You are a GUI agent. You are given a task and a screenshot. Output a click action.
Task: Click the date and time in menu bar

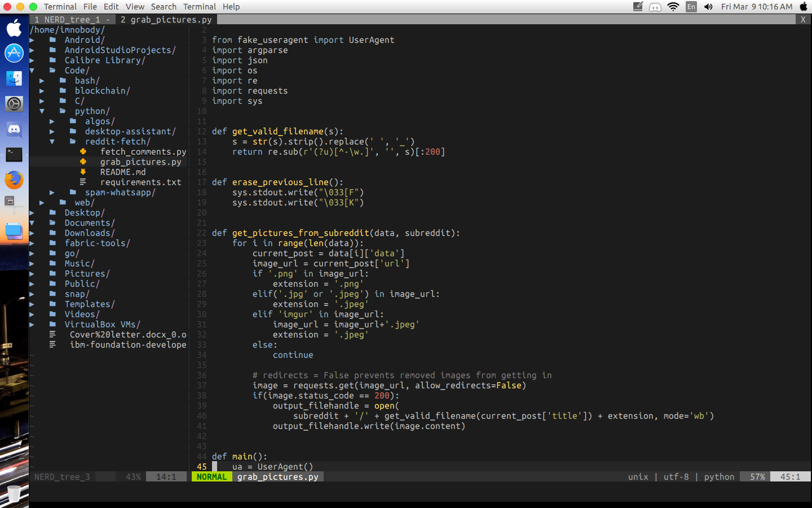click(x=757, y=7)
